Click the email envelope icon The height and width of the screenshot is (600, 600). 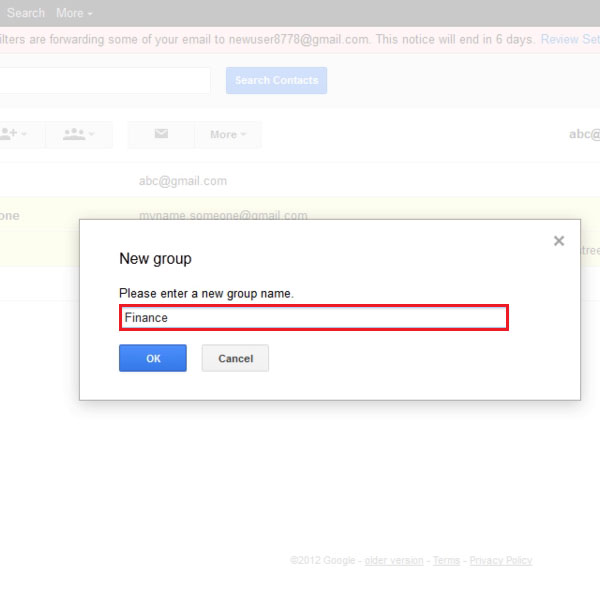(161, 134)
